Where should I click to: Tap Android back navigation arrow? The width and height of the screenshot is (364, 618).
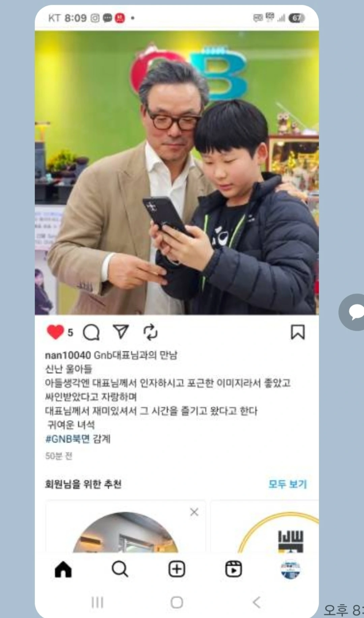coord(256,602)
